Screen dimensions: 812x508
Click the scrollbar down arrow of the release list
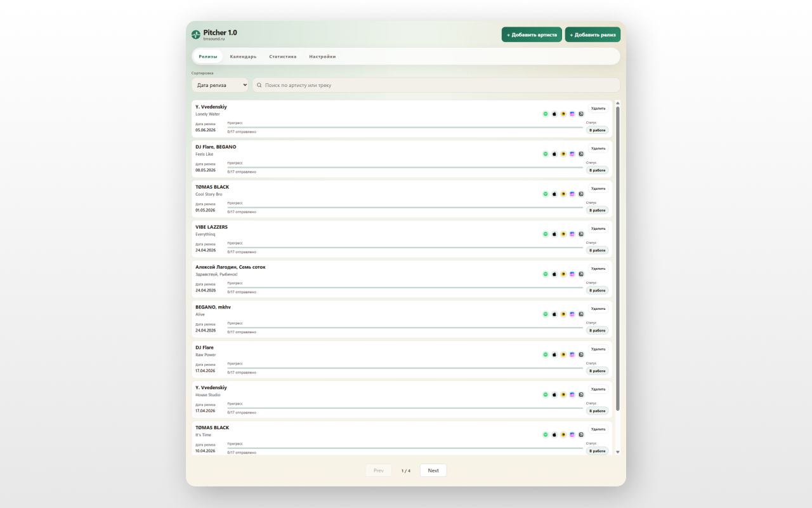[x=618, y=452]
